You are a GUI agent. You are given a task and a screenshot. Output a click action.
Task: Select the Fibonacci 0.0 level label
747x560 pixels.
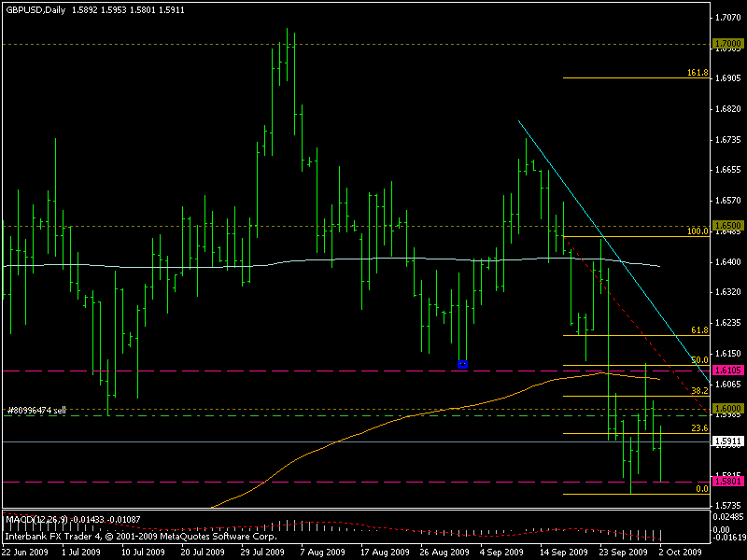[701, 488]
